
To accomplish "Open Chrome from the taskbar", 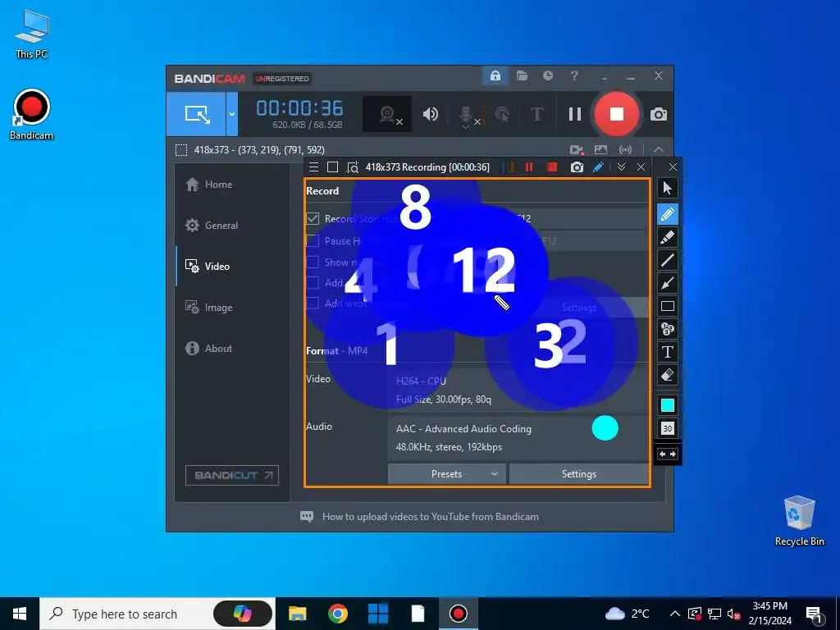I will [x=338, y=614].
